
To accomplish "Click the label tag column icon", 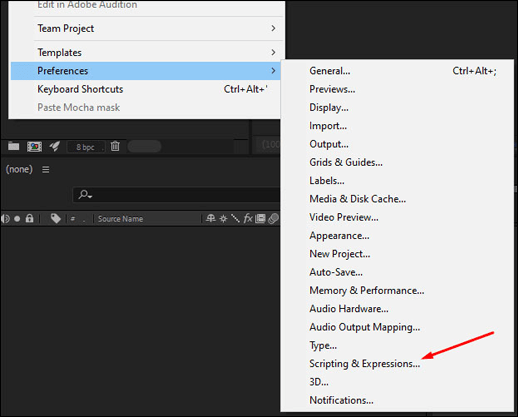I will pyautogui.click(x=56, y=218).
